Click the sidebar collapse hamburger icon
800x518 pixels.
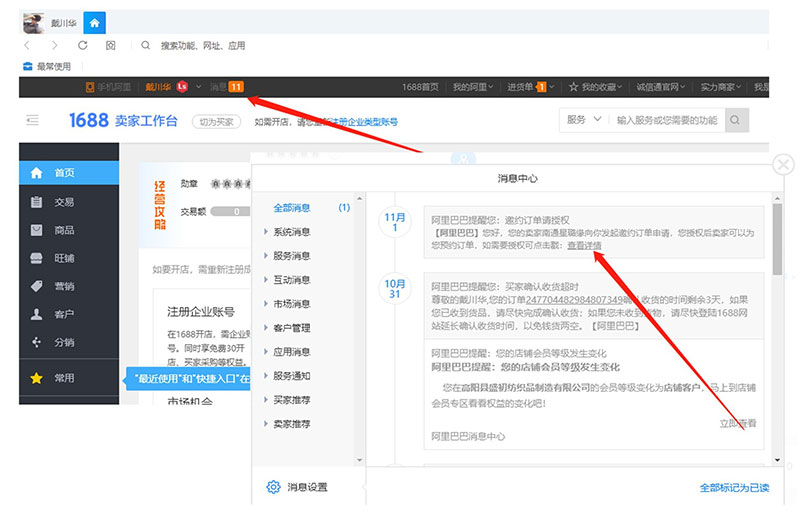tap(32, 120)
